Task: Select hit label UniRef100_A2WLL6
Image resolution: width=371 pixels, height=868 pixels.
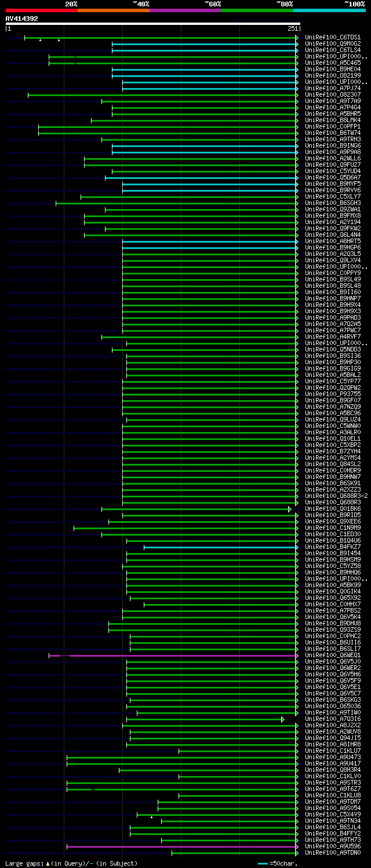Action: 333,159
